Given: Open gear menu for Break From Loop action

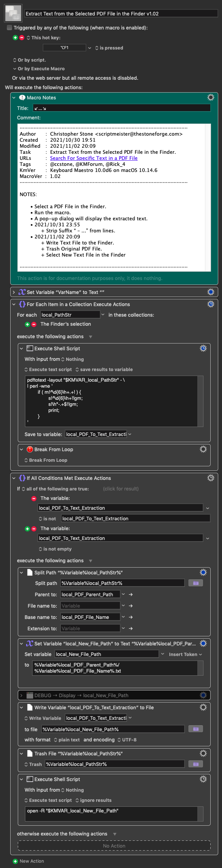Looking at the screenshot, I should click(x=203, y=449).
